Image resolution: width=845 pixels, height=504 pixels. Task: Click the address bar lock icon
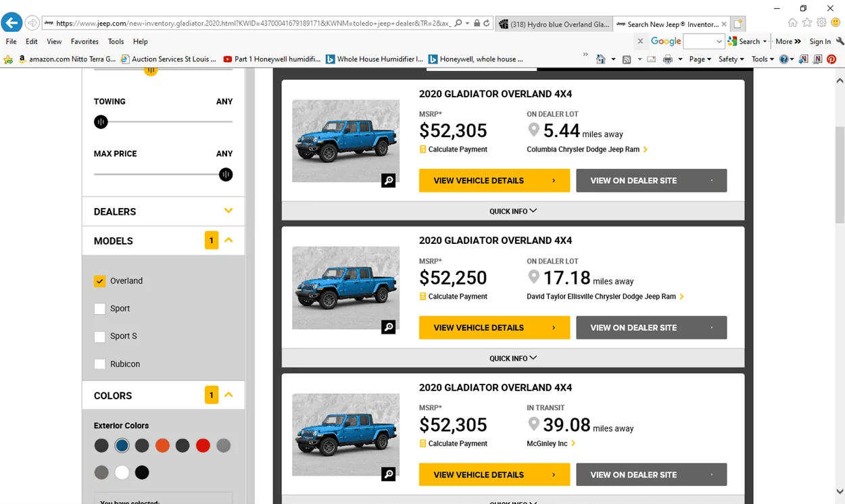(477, 24)
